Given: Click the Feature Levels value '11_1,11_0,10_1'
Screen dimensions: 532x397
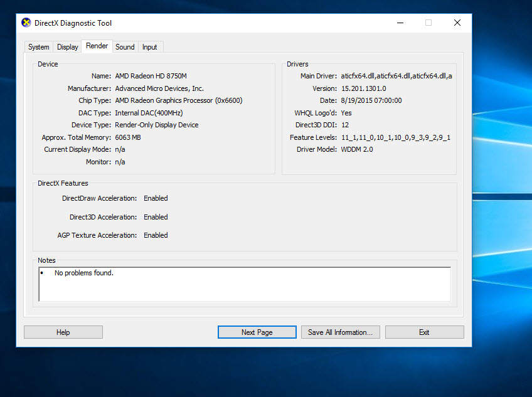Looking at the screenshot, I should point(396,137).
